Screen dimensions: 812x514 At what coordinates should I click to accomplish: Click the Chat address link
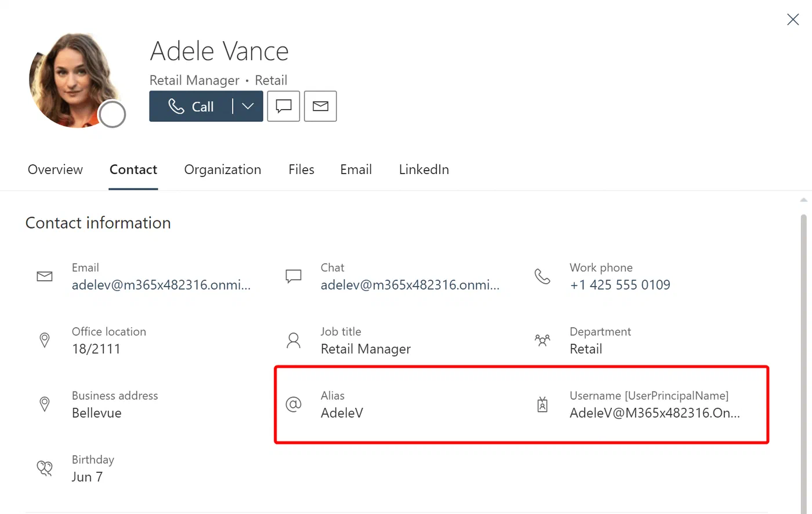click(x=410, y=285)
